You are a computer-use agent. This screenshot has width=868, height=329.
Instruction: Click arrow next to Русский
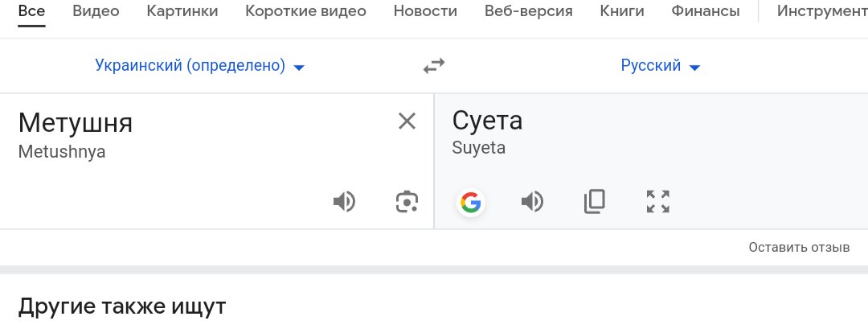694,68
